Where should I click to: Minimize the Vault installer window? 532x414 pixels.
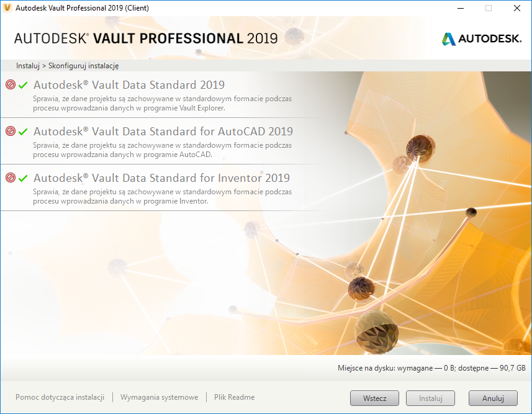coord(461,8)
